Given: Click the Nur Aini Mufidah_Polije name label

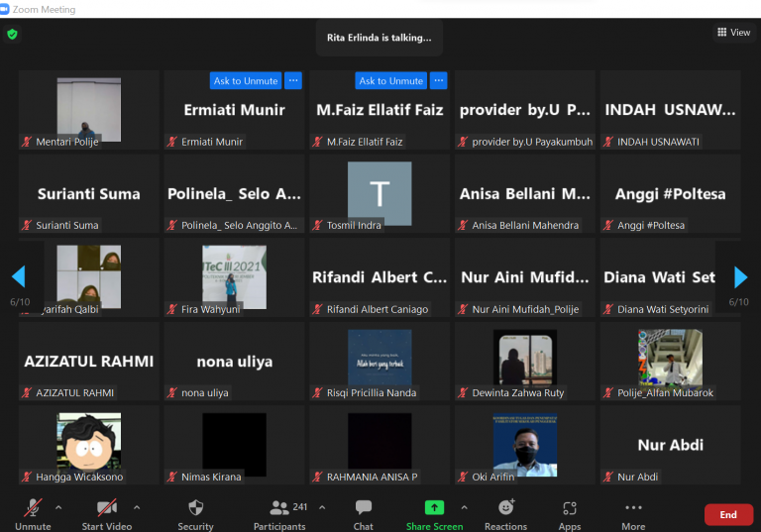Looking at the screenshot, I should [525, 309].
